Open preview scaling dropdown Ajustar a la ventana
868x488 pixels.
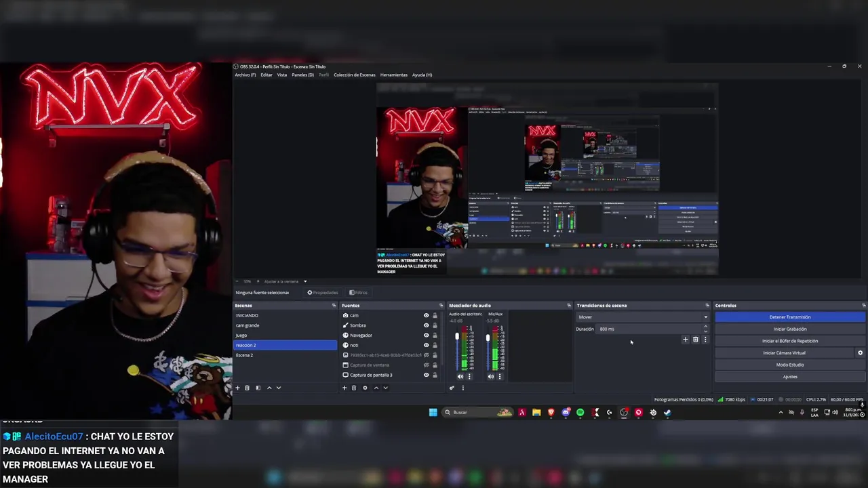click(285, 281)
